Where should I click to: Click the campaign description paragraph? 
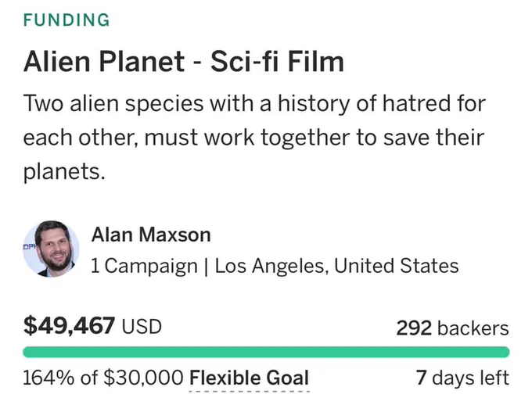(x=254, y=138)
